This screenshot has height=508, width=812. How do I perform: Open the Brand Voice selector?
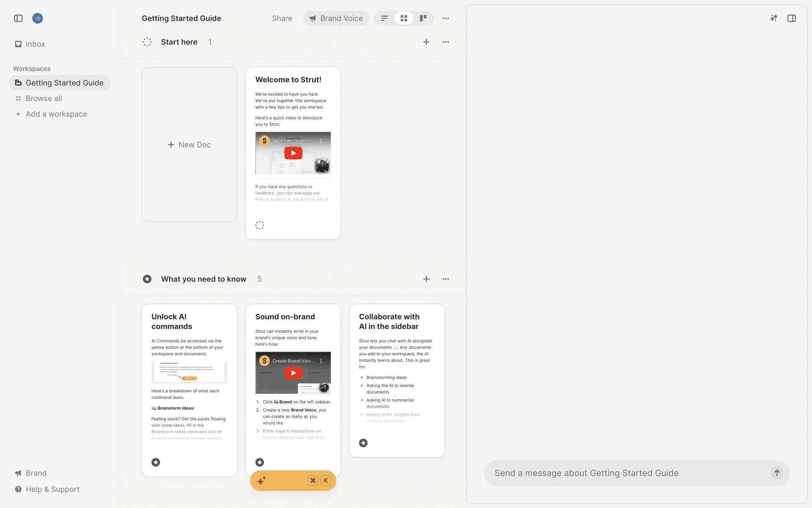pos(336,18)
